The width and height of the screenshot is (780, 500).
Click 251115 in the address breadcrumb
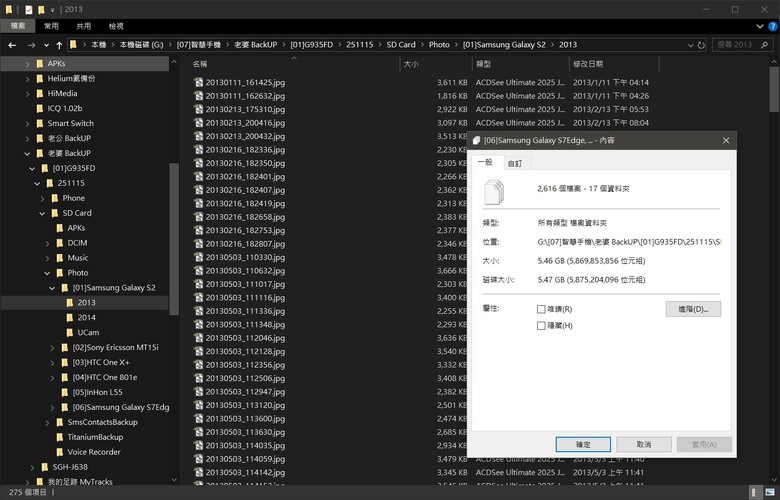[x=360, y=45]
